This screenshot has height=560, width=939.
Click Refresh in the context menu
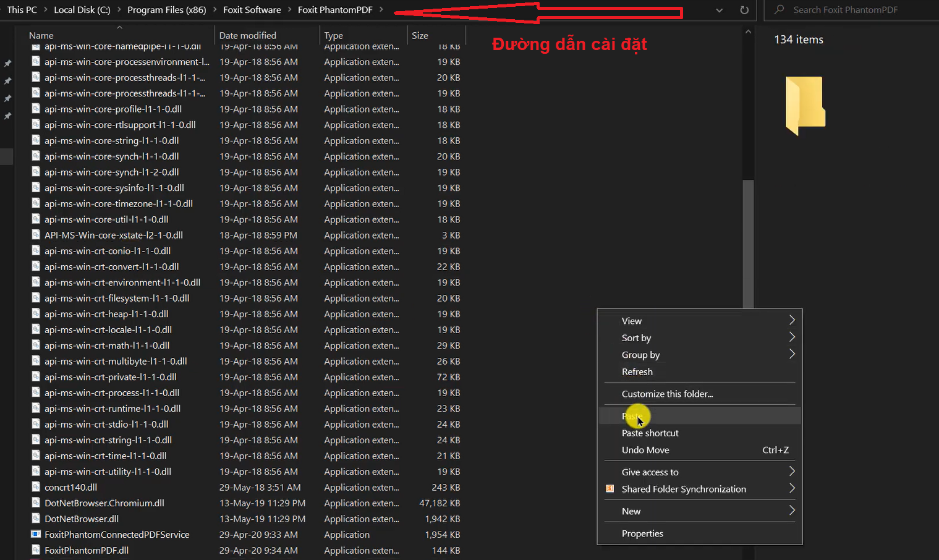637,371
